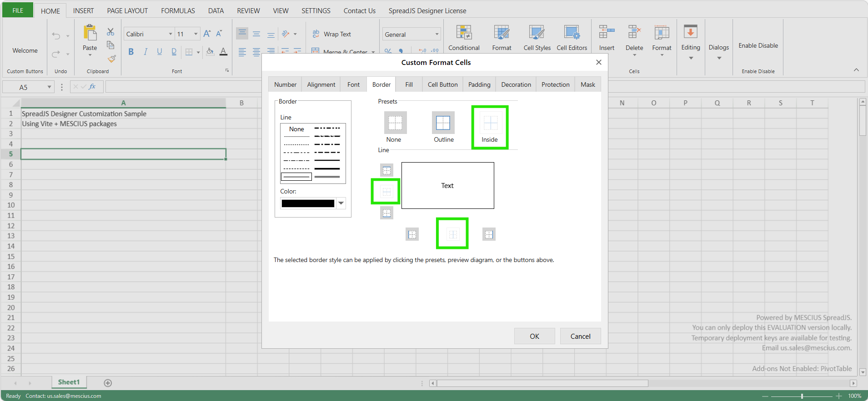868x401 pixels.
Task: Switch to the Fill tab in dialog
Action: tap(409, 84)
